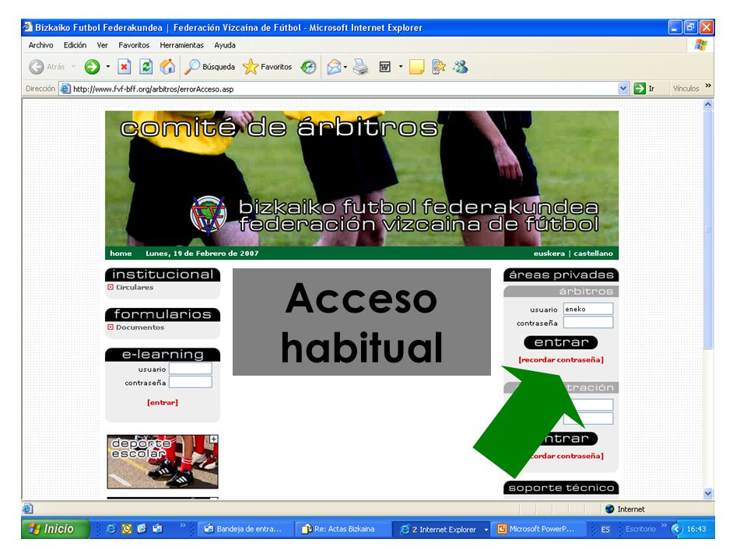Click the árbitros entrar button
The width and height of the screenshot is (747, 560).
click(x=561, y=342)
